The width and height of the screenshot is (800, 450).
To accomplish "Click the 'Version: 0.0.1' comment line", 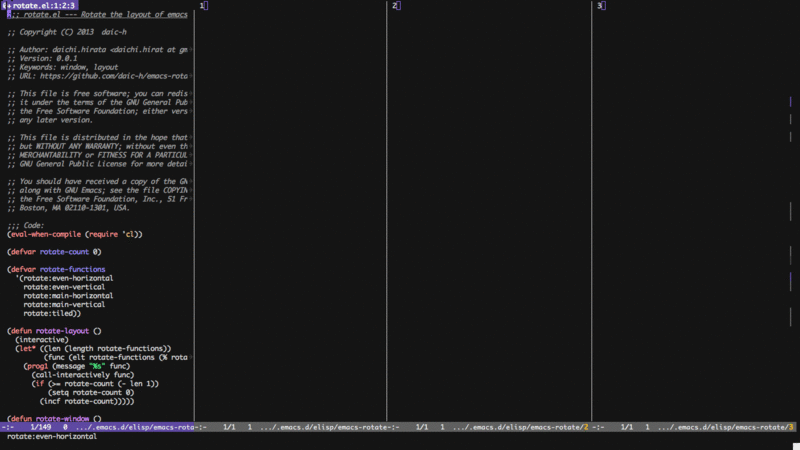I will point(42,58).
